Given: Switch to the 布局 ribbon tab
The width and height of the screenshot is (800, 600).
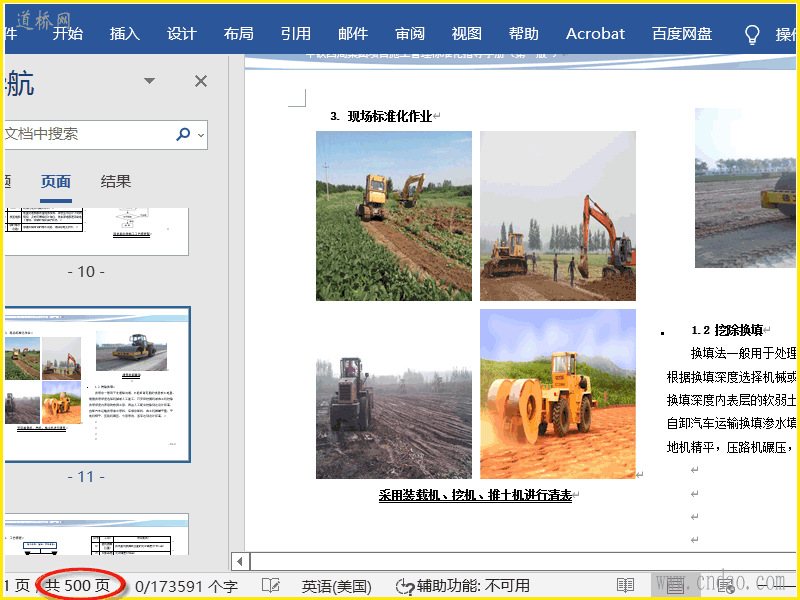Looking at the screenshot, I should pos(239,34).
